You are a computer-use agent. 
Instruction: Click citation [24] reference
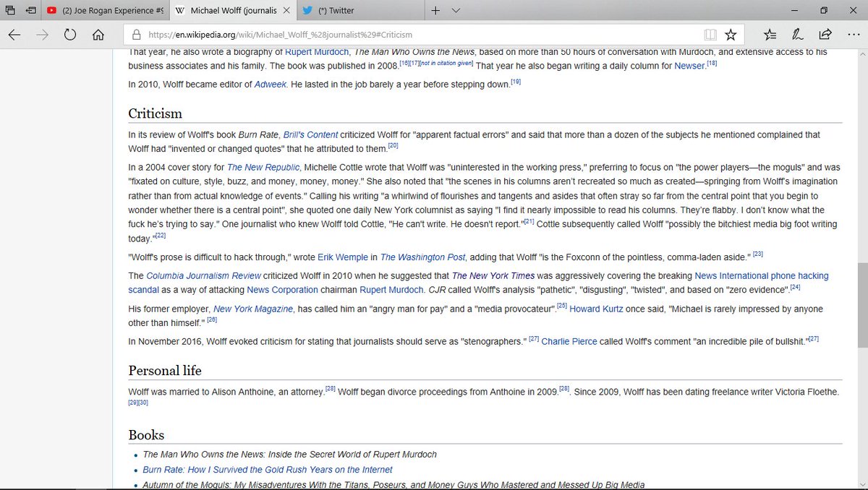pyautogui.click(x=795, y=288)
